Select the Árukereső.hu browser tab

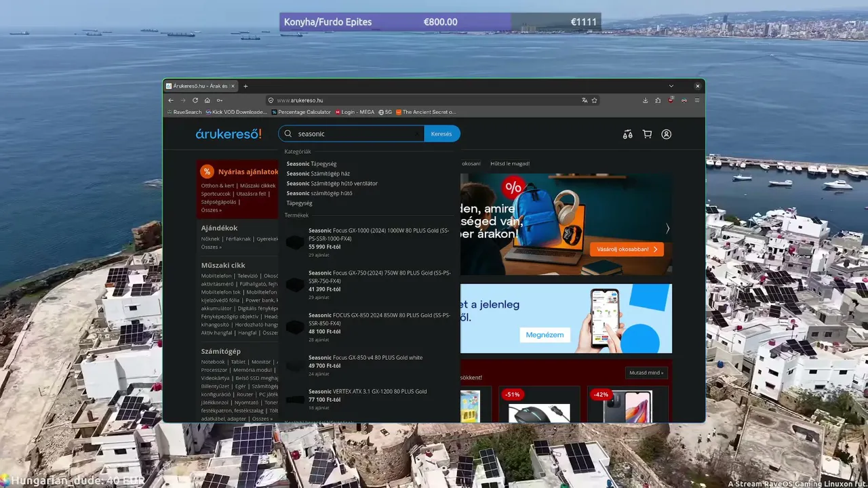click(x=201, y=86)
